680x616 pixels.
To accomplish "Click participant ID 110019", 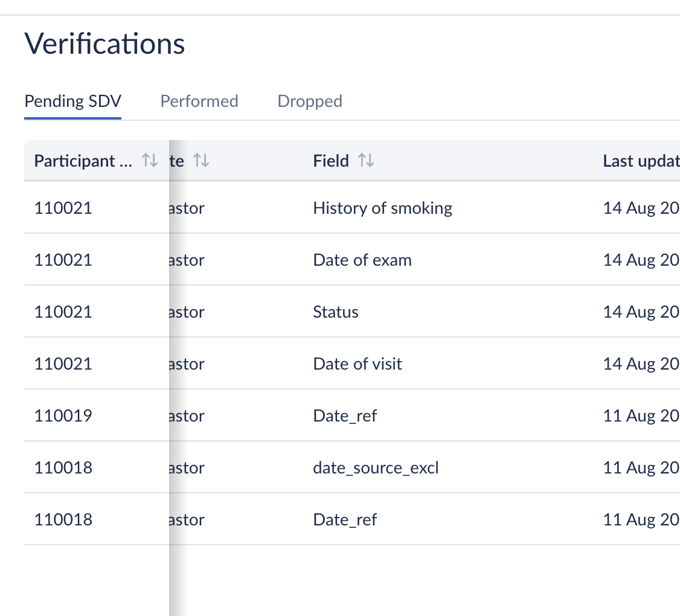I will [x=63, y=416].
